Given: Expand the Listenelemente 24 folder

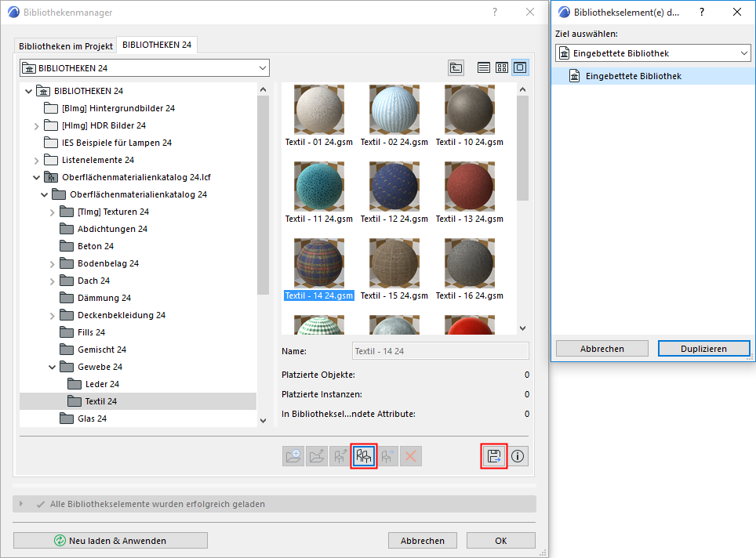Looking at the screenshot, I should [37, 161].
